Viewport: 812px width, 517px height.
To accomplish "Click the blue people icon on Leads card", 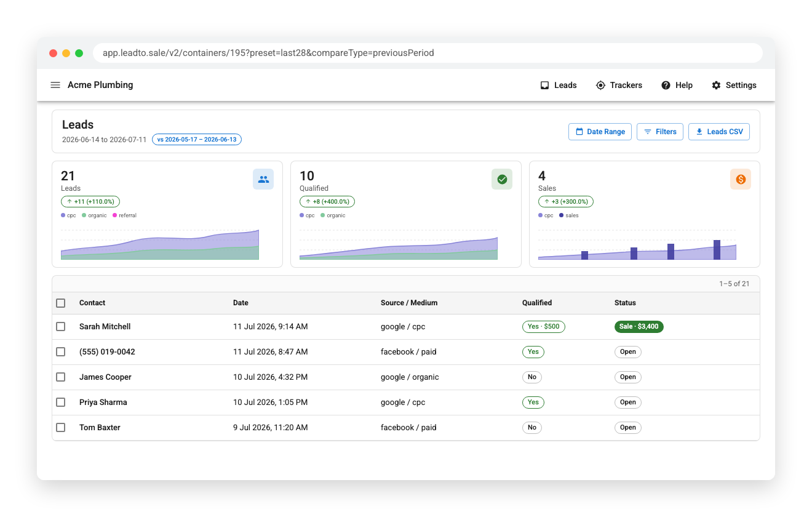I will pyautogui.click(x=263, y=179).
